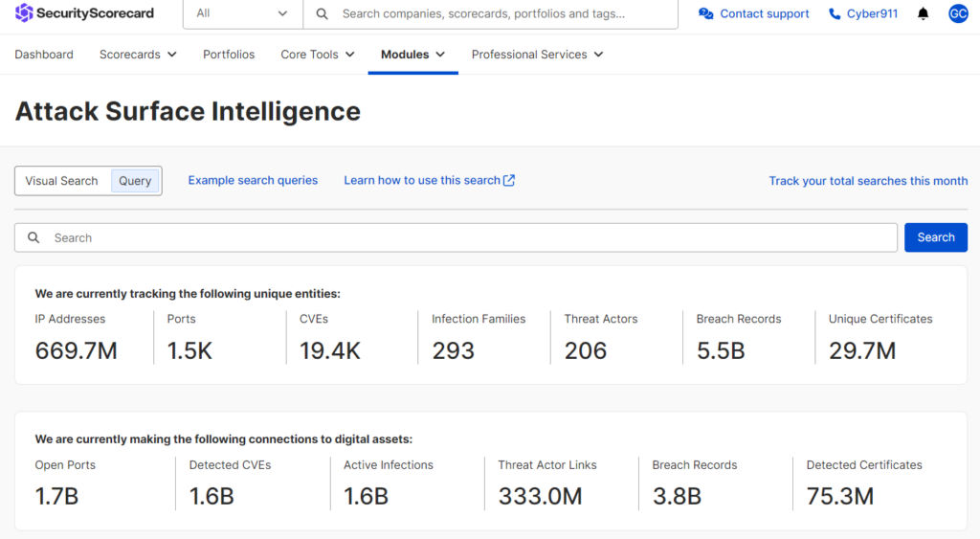This screenshot has height=539, width=980.
Task: Open Track your total searches this month
Action: pyautogui.click(x=868, y=181)
